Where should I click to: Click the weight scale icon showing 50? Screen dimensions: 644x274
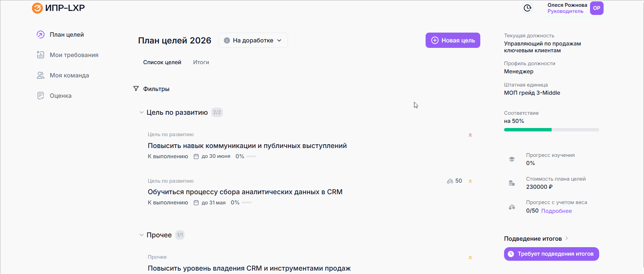pyautogui.click(x=450, y=181)
